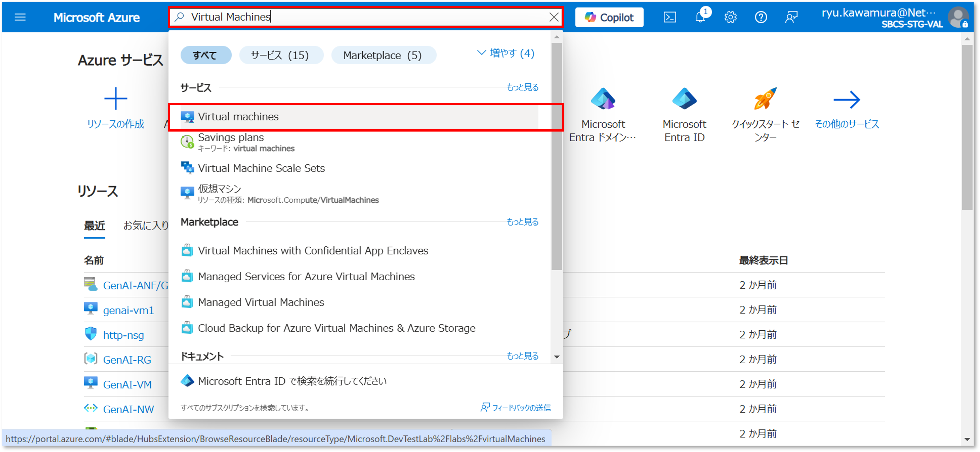Open the hamburger portal menu
980x452 pixels.
[x=20, y=17]
